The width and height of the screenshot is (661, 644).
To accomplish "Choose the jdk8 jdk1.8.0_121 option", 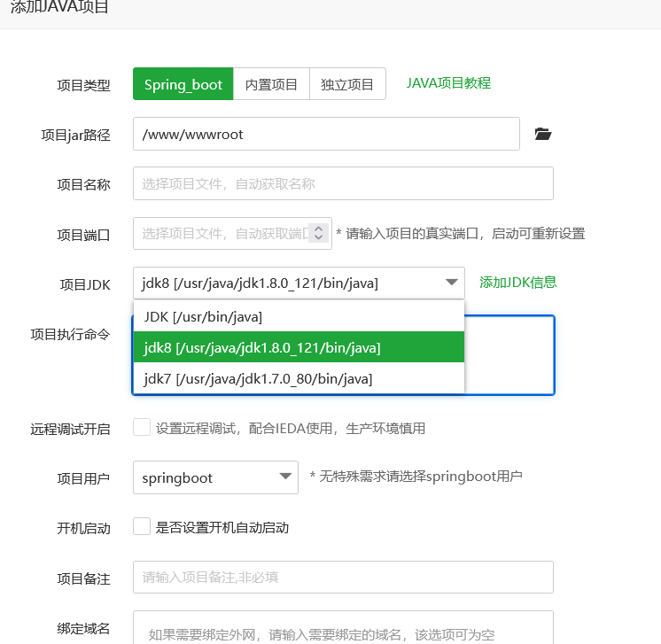I will coord(299,347).
